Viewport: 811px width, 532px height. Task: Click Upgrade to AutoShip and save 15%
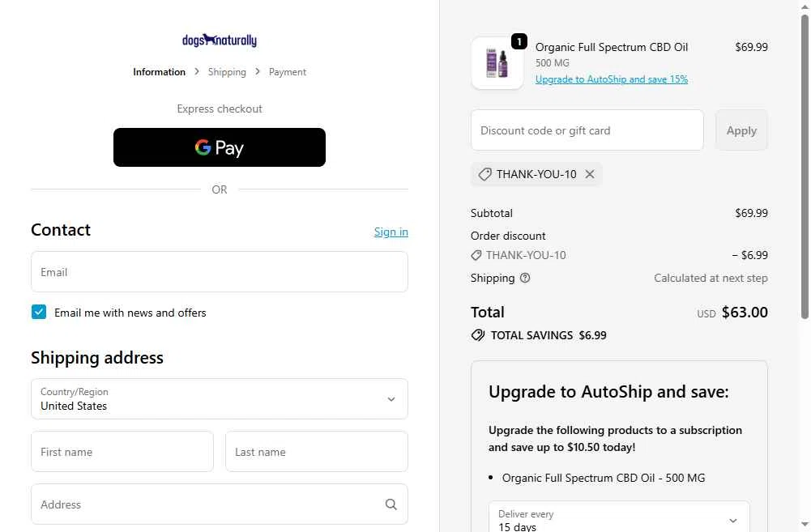[x=612, y=79]
